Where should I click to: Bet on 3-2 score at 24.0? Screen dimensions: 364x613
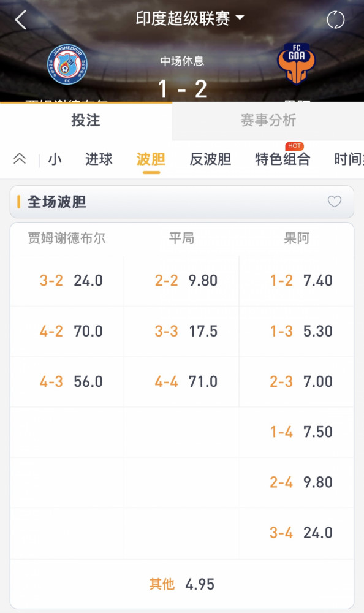[x=67, y=281]
